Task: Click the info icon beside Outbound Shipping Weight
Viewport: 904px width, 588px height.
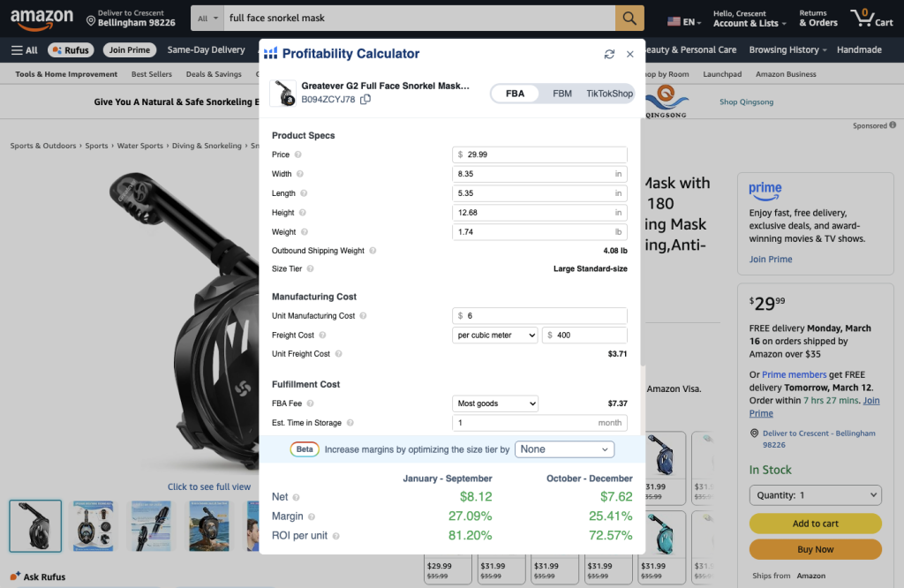Action: tap(373, 251)
